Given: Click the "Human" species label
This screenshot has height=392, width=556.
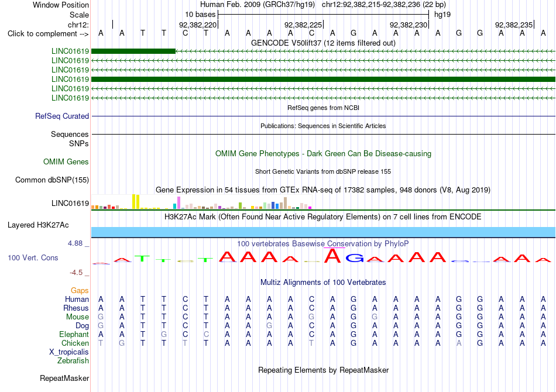Looking at the screenshot, I should (77, 299).
